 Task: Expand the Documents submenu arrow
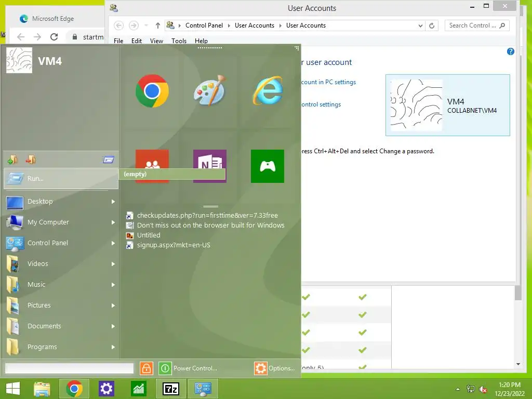[113, 326]
